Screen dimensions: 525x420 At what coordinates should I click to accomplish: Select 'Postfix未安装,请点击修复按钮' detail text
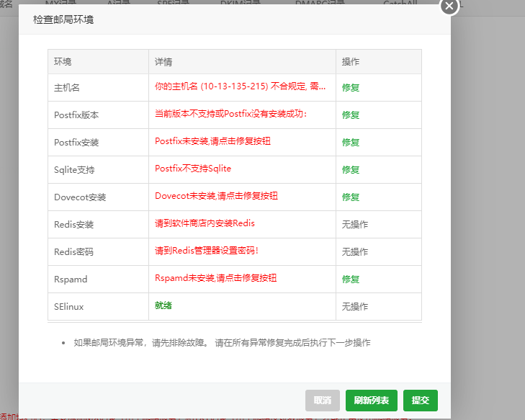[212, 141]
